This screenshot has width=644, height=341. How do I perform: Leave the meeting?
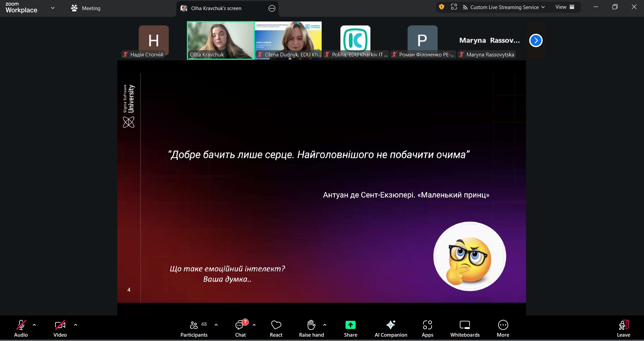pyautogui.click(x=623, y=328)
